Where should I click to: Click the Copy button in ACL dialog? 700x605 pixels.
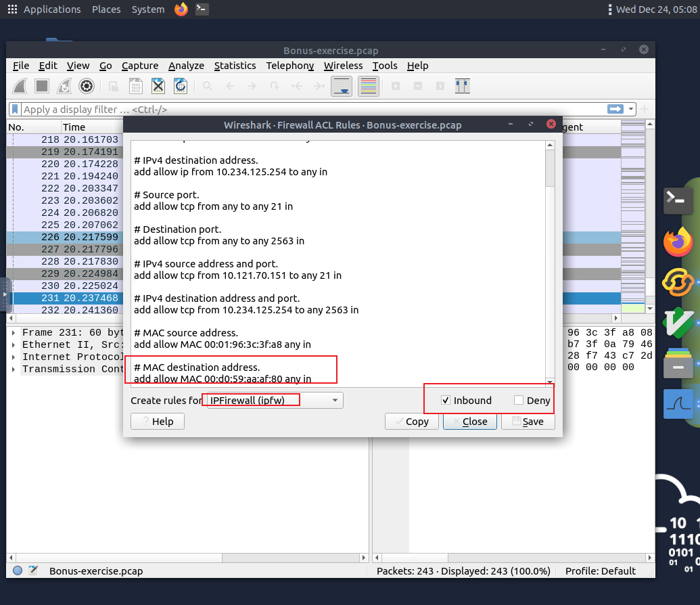(412, 422)
